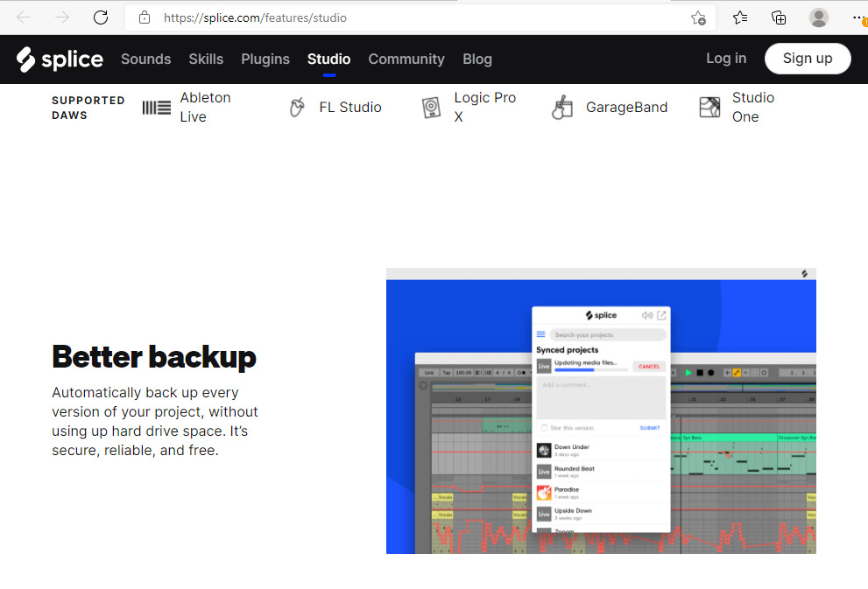Click the Better backup screenshot image

601,411
